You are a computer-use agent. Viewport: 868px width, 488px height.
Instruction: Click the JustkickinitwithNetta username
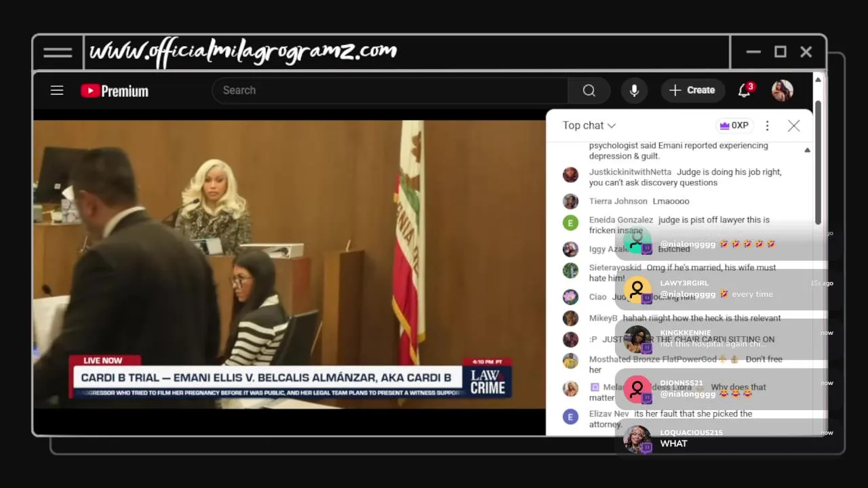click(x=630, y=172)
